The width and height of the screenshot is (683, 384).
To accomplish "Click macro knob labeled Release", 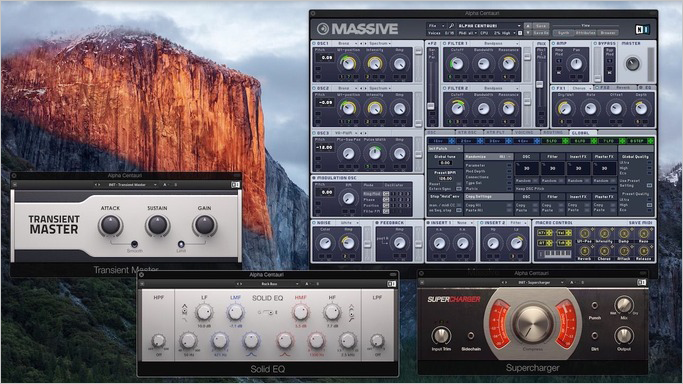I will tap(643, 251).
